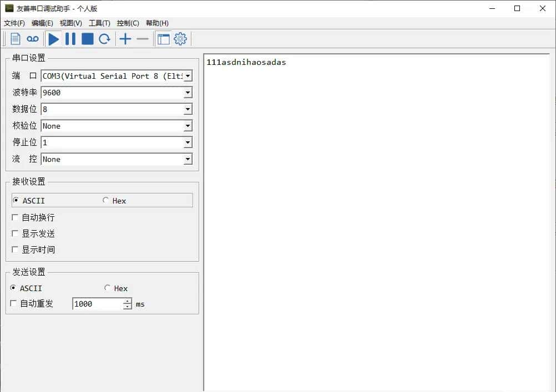Decrease resend interval with down arrow
The image size is (556, 392).
click(128, 307)
